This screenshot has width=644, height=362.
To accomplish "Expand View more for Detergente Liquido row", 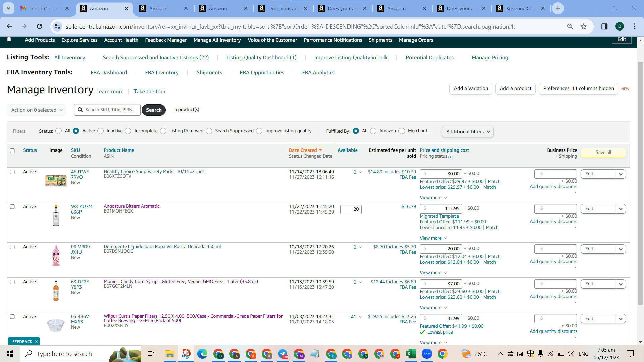I will pyautogui.click(x=433, y=273).
